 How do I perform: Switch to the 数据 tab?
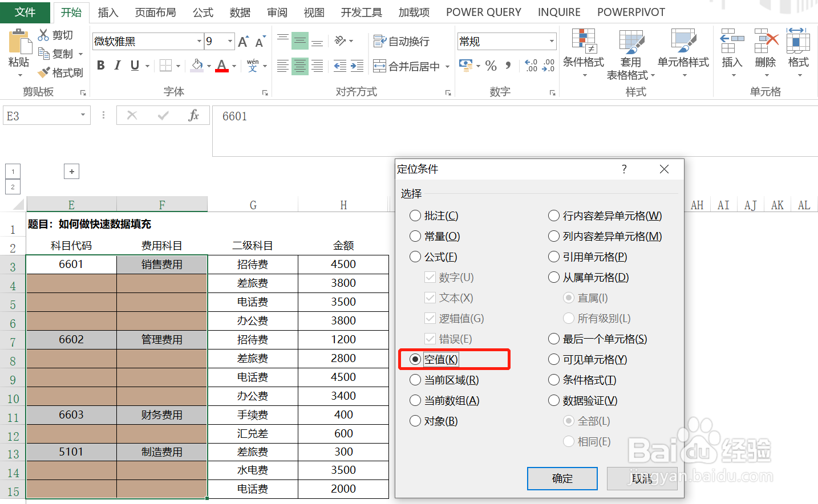[x=240, y=13]
